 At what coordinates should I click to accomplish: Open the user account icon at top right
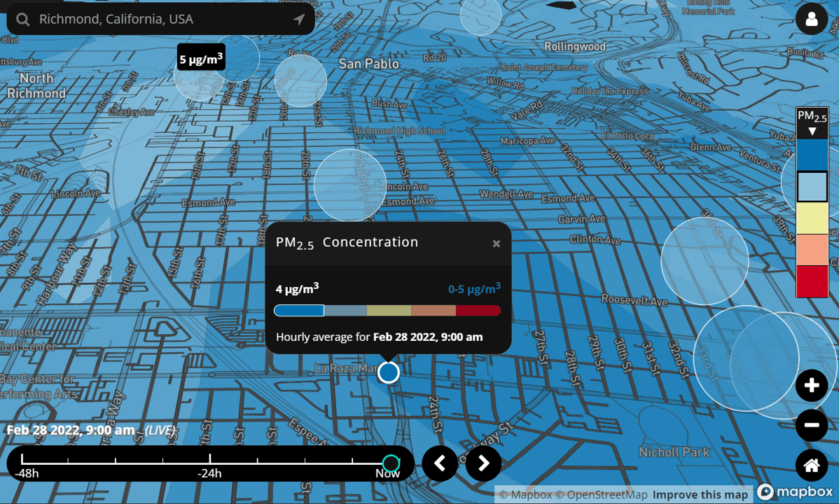[811, 19]
